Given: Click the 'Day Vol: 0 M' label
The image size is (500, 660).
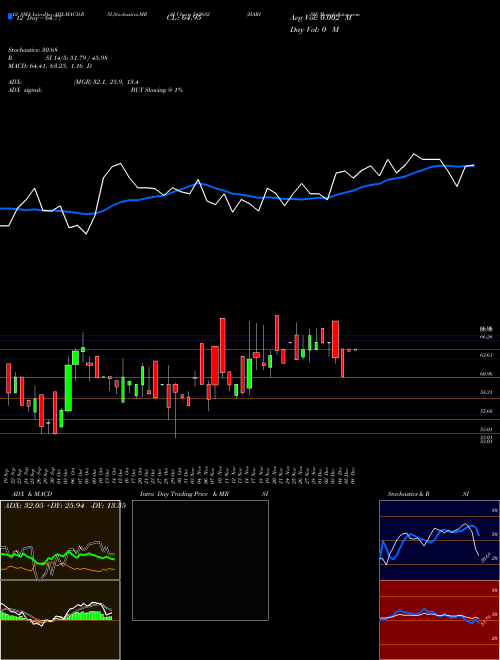Looking at the screenshot, I should click(x=314, y=30).
